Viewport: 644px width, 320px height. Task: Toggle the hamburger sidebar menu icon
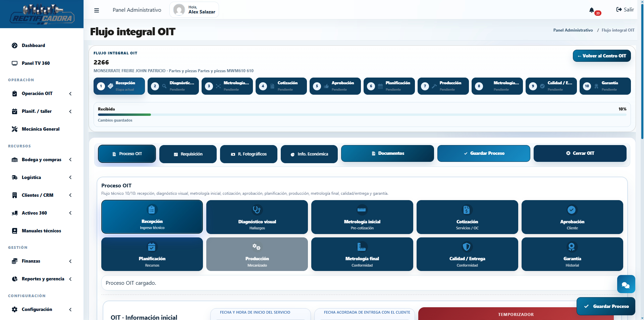[x=97, y=10]
